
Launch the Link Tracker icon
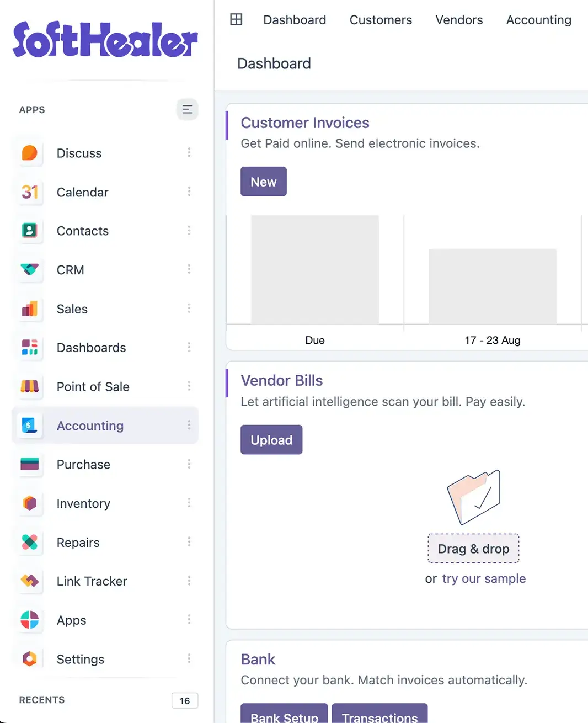(30, 581)
